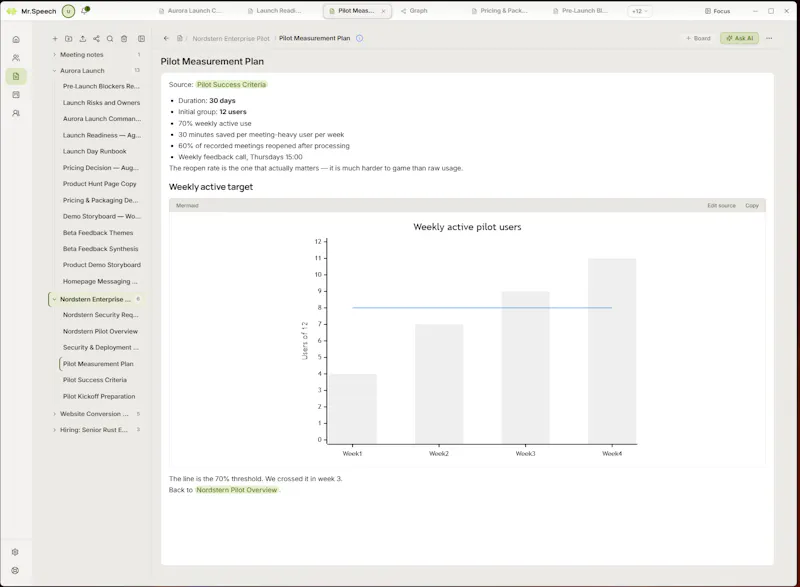The image size is (800, 587).
Task: Click the share icon in sidebar toolbar
Action: click(x=96, y=39)
